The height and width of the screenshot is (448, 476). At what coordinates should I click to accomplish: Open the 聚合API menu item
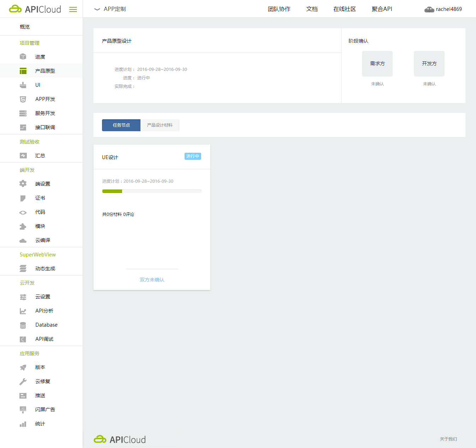tap(381, 9)
